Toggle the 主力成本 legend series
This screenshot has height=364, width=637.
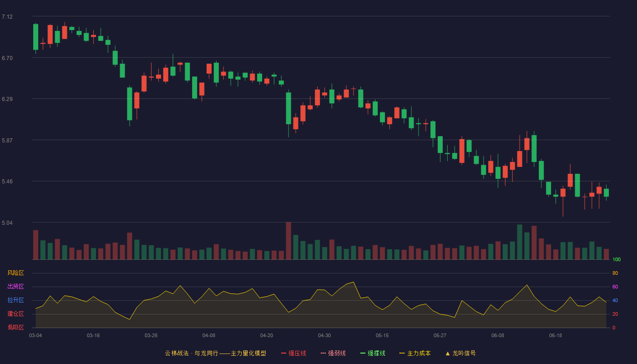pos(415,353)
